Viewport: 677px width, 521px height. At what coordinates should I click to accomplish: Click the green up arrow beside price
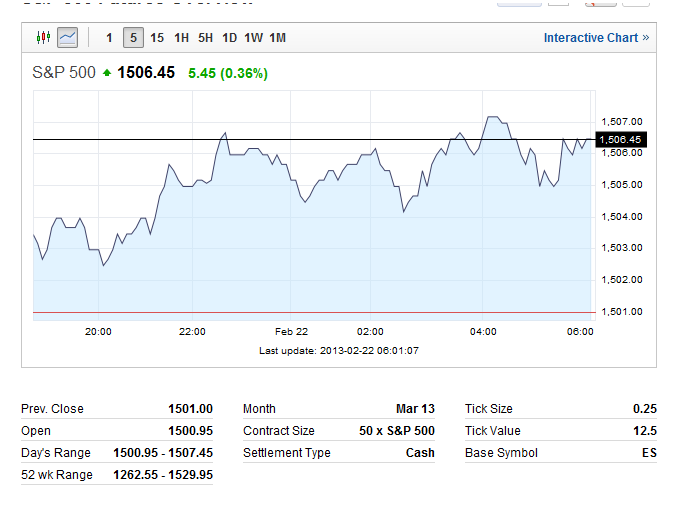(x=106, y=72)
